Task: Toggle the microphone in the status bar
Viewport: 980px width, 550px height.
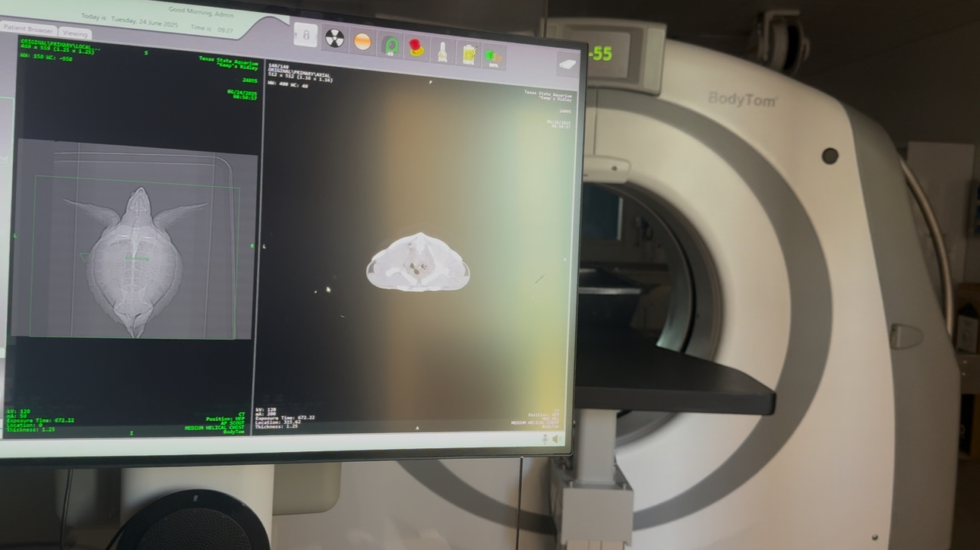Action: coord(545,438)
